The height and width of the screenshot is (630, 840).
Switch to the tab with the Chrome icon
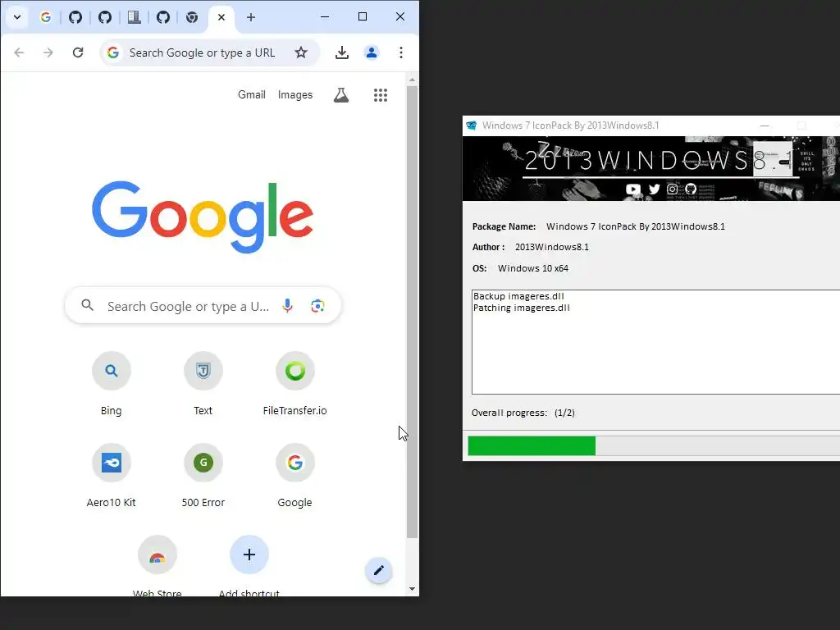pos(192,17)
